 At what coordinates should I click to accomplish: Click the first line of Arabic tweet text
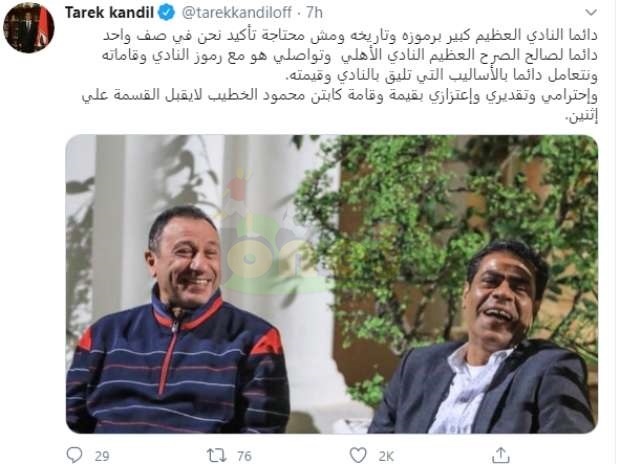coord(350,35)
